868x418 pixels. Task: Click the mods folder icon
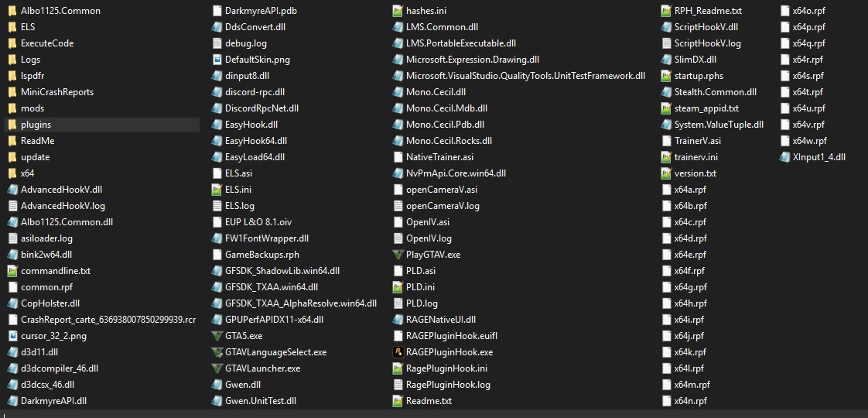[x=12, y=108]
